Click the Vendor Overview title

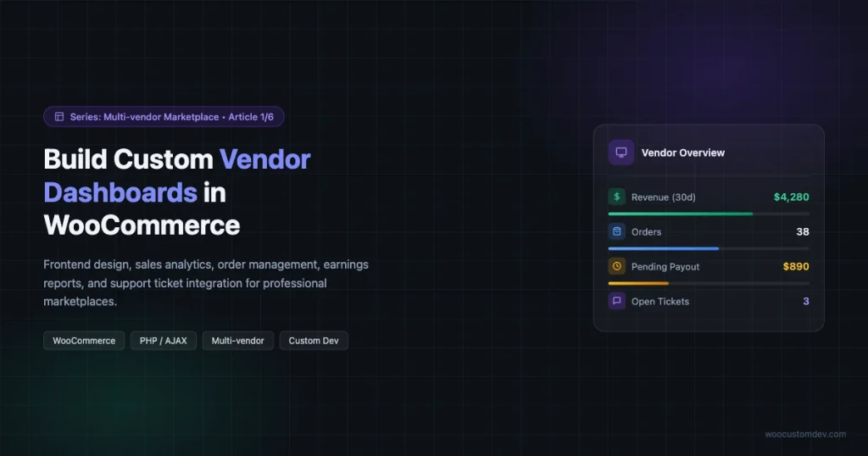click(x=682, y=153)
